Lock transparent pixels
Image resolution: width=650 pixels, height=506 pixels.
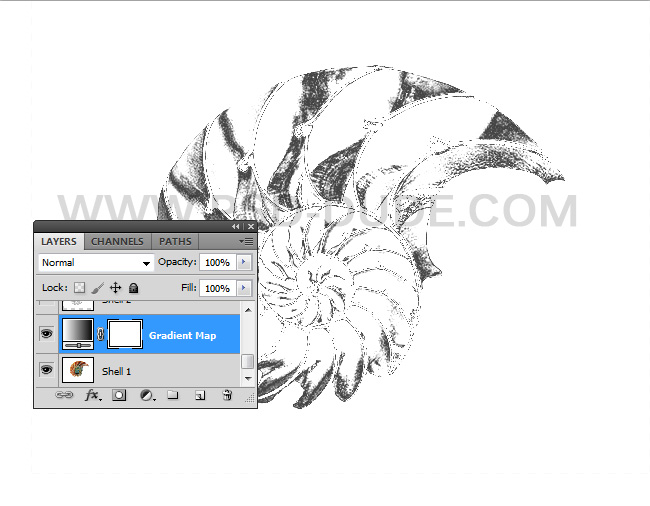coord(79,288)
